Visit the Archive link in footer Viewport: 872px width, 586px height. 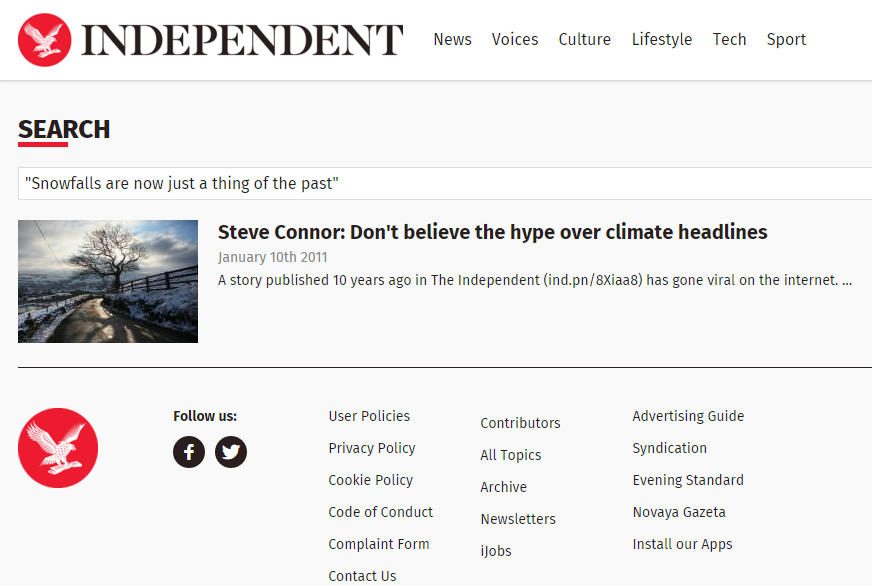[503, 487]
